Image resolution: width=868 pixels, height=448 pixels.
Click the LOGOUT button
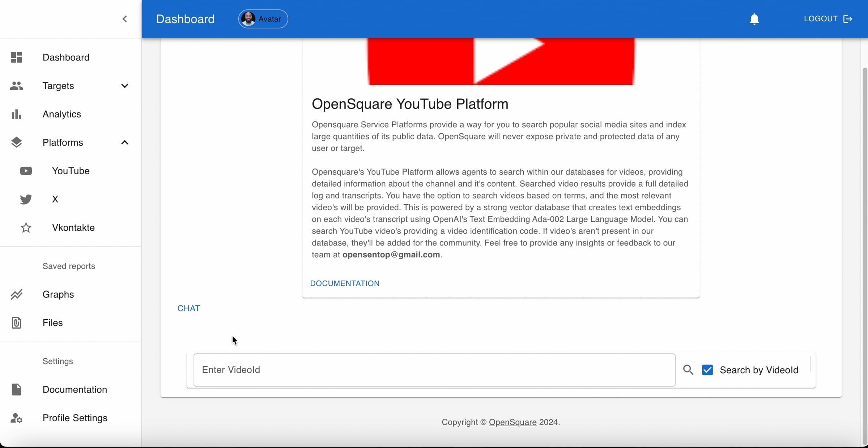pyautogui.click(x=828, y=19)
